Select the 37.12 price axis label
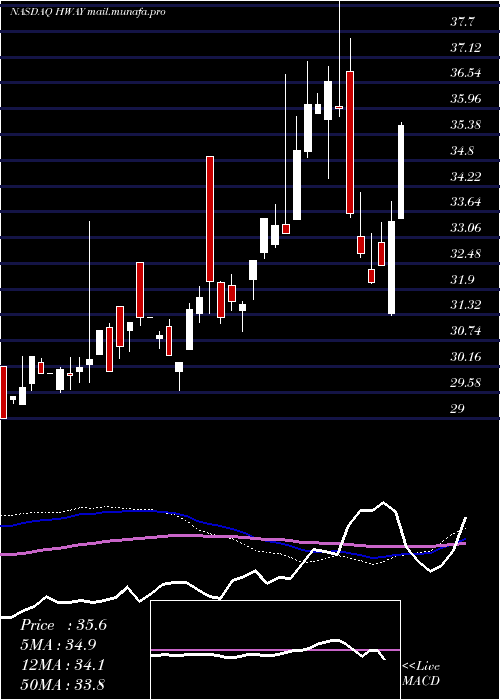Screen dimensions: 500x700 click(x=466, y=47)
